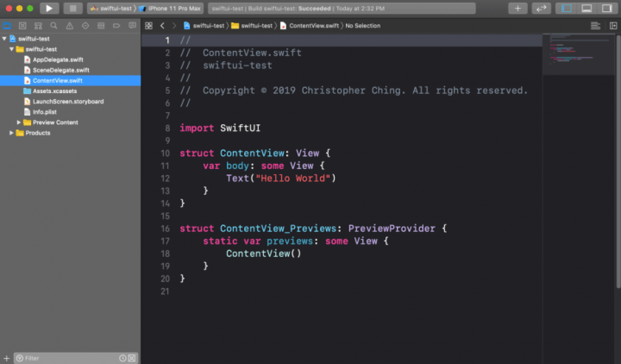The image size is (621, 364).
Task: Open the related items grid icon
Action: pyautogui.click(x=148, y=26)
